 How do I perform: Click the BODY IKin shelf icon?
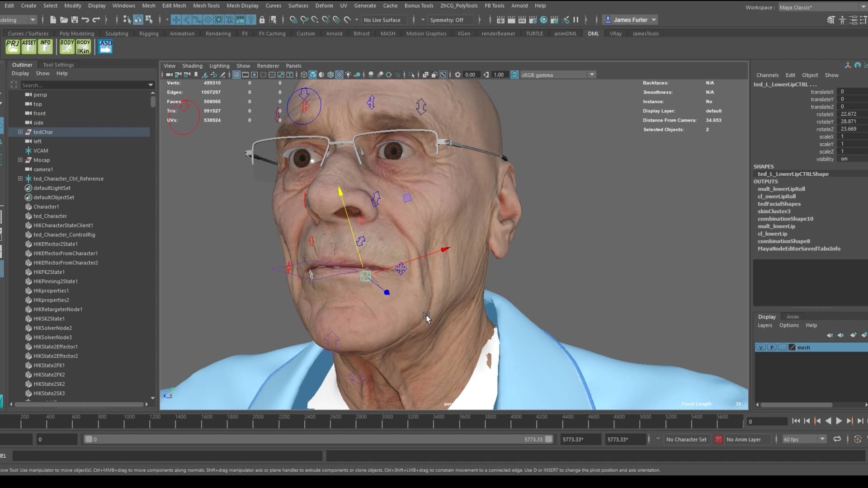pos(83,47)
